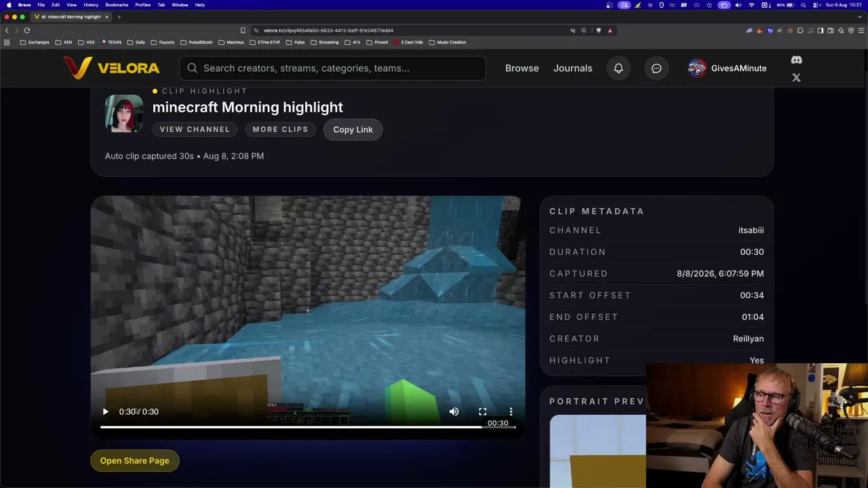
Task: Open Spotlight search
Action: tap(805, 5)
